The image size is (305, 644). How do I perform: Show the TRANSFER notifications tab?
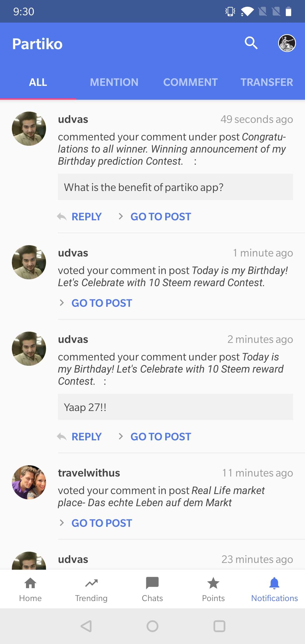pyautogui.click(x=267, y=82)
